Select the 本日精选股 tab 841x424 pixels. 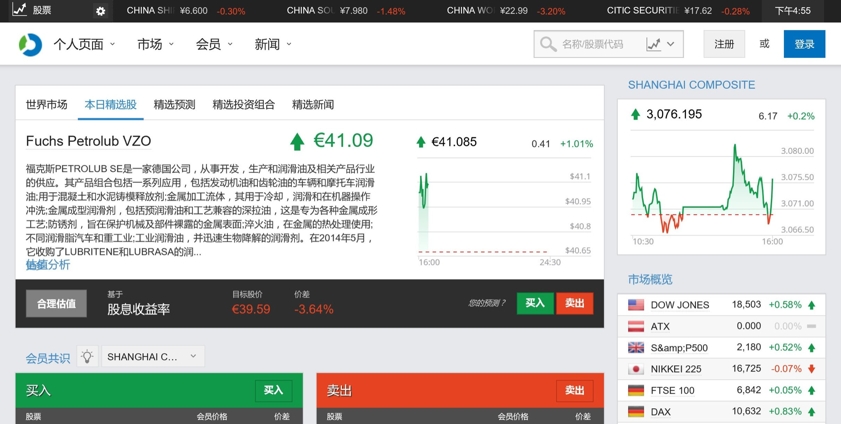click(x=110, y=105)
